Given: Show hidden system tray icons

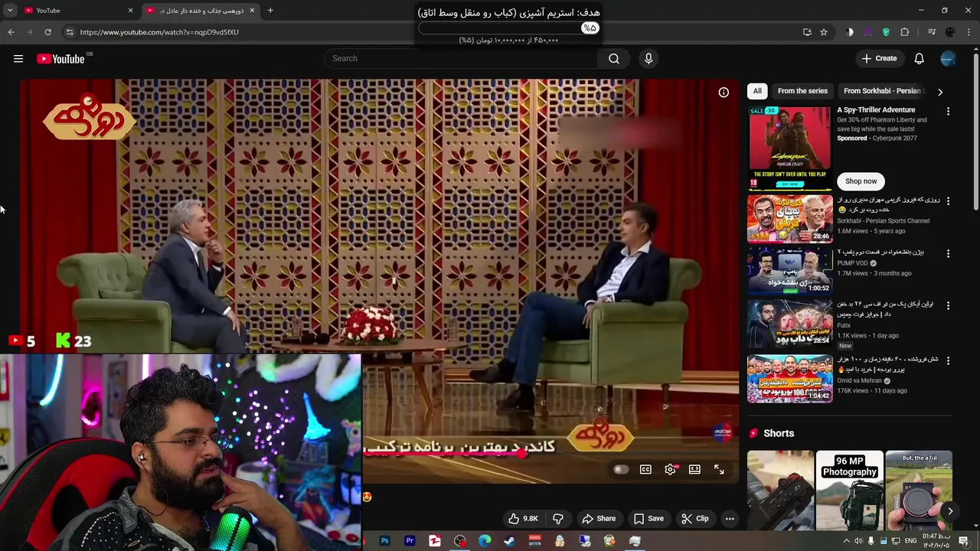Looking at the screenshot, I should (847, 541).
